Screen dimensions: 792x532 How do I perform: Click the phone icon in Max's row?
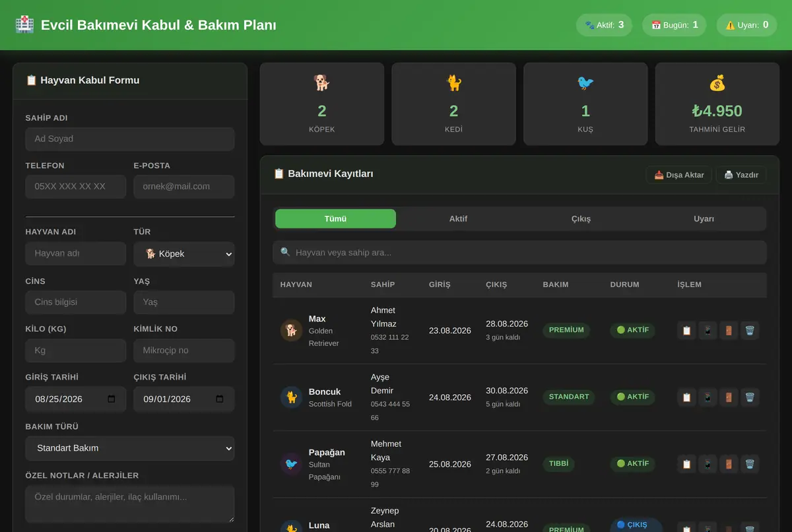click(x=708, y=330)
